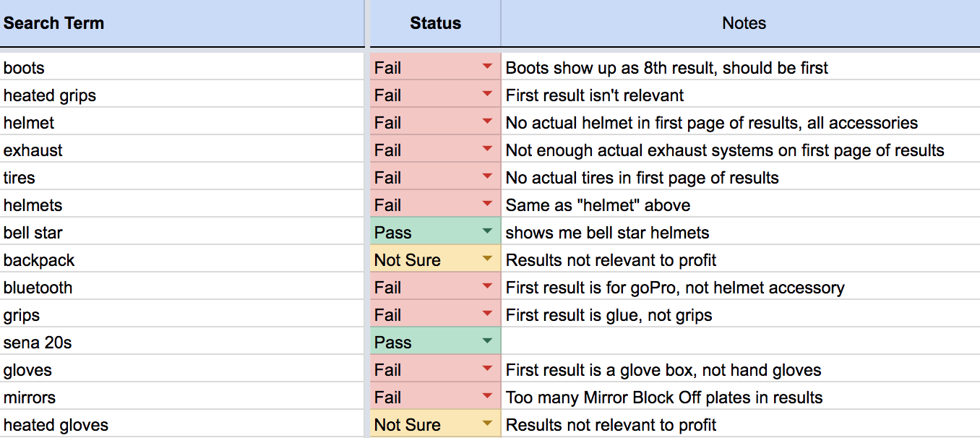Open status dropdown arrow for boots row

click(486, 67)
